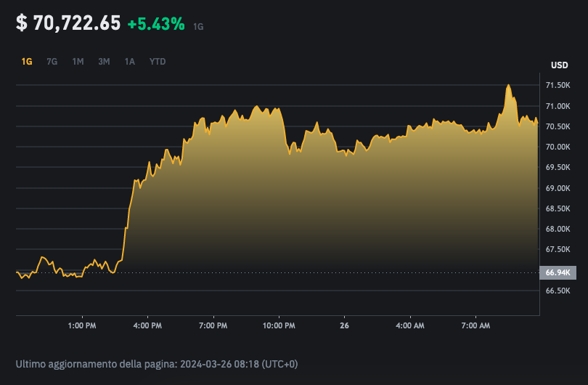Click the 26 date marker on axis
The image size is (588, 385).
344,325
